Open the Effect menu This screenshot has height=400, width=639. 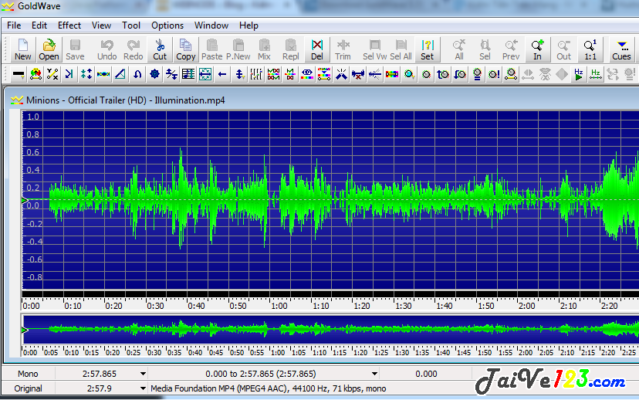pyautogui.click(x=69, y=25)
